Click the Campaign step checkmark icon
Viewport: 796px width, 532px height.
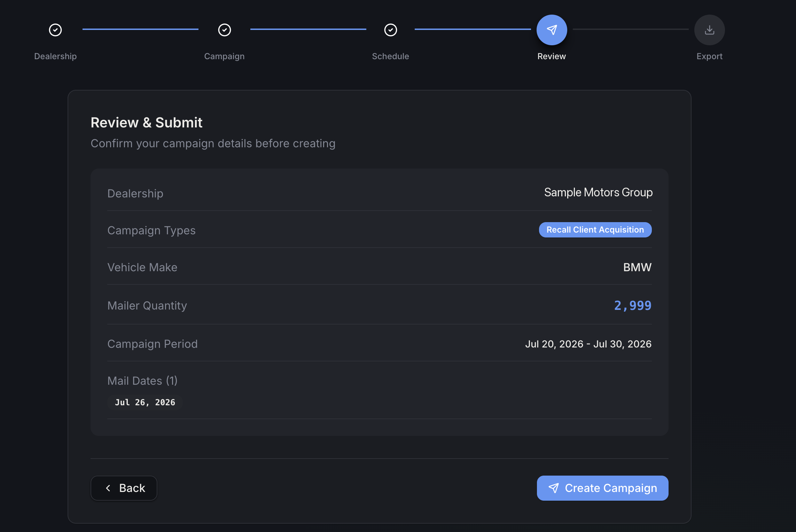point(225,30)
